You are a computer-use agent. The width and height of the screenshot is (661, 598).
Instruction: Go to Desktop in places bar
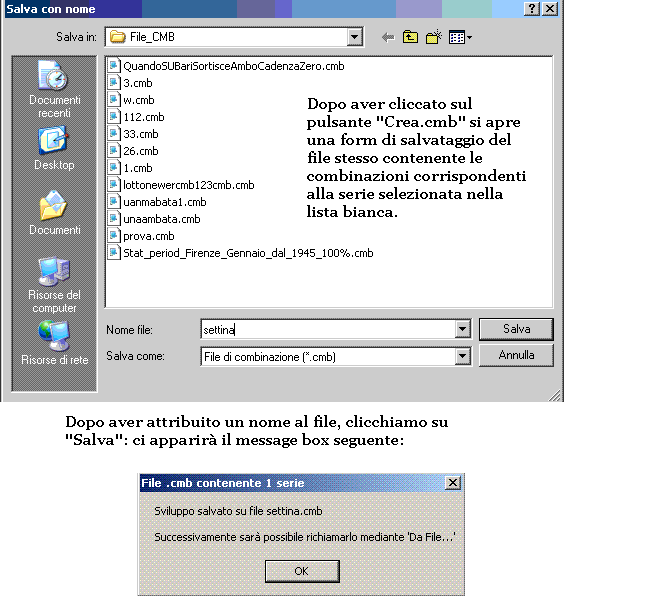tap(54, 148)
